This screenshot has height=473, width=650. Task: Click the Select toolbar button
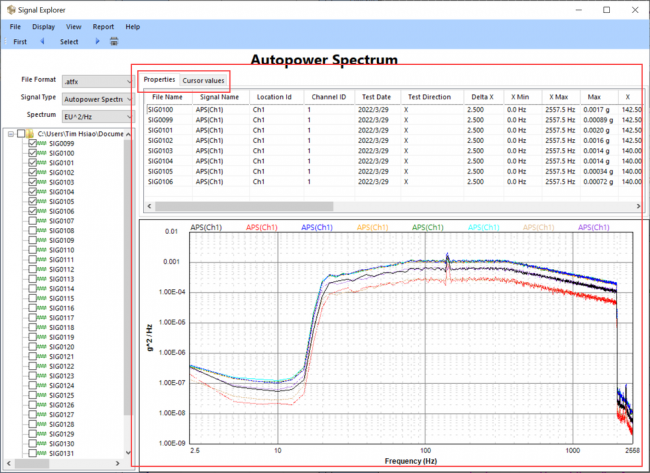(69, 42)
